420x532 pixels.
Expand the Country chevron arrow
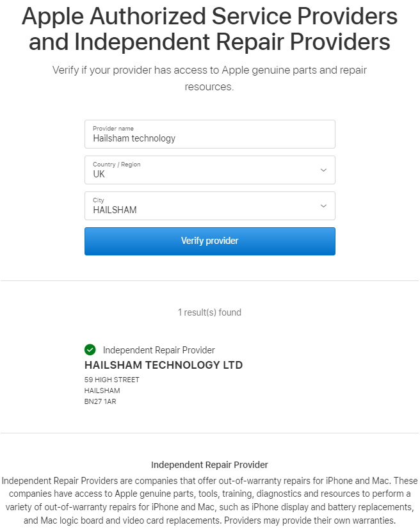point(324,170)
